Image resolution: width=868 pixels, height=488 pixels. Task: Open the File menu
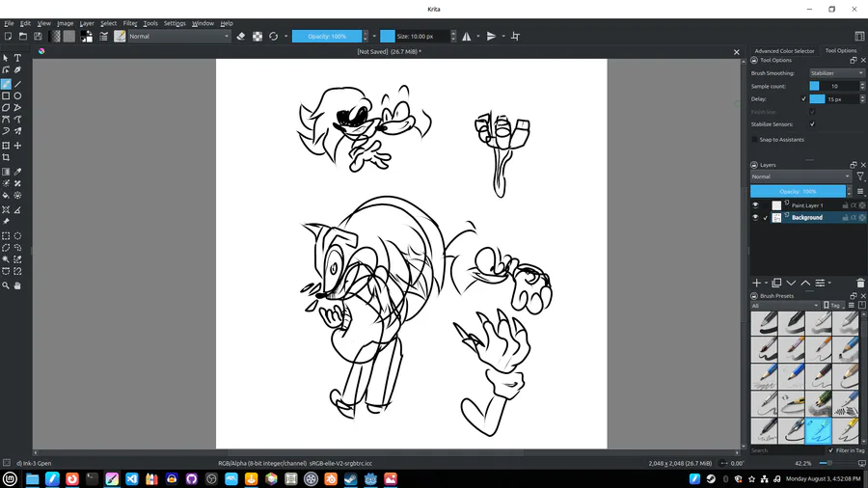[9, 23]
